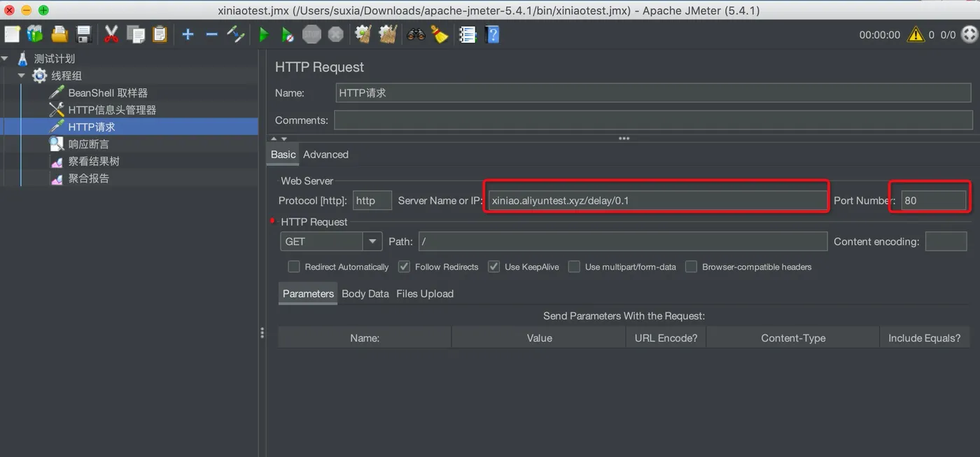This screenshot has height=457, width=980.
Task: Save the test plan with floppy icon
Action: click(x=84, y=34)
